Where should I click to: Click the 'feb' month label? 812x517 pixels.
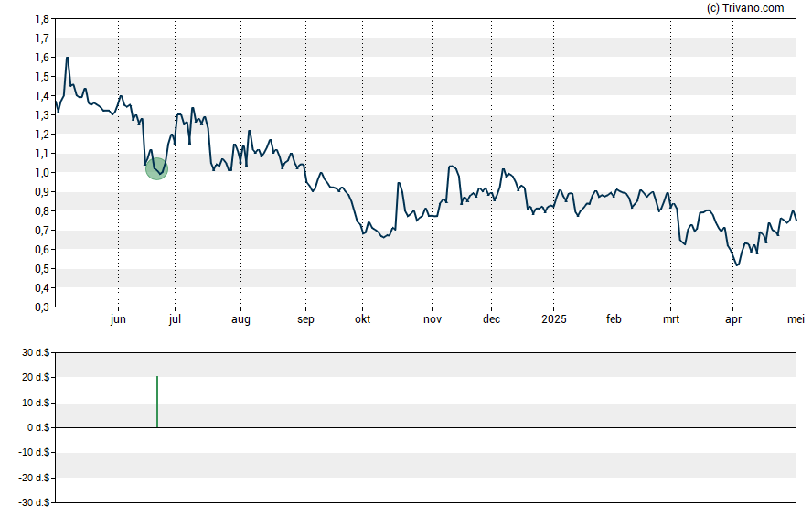(x=614, y=319)
